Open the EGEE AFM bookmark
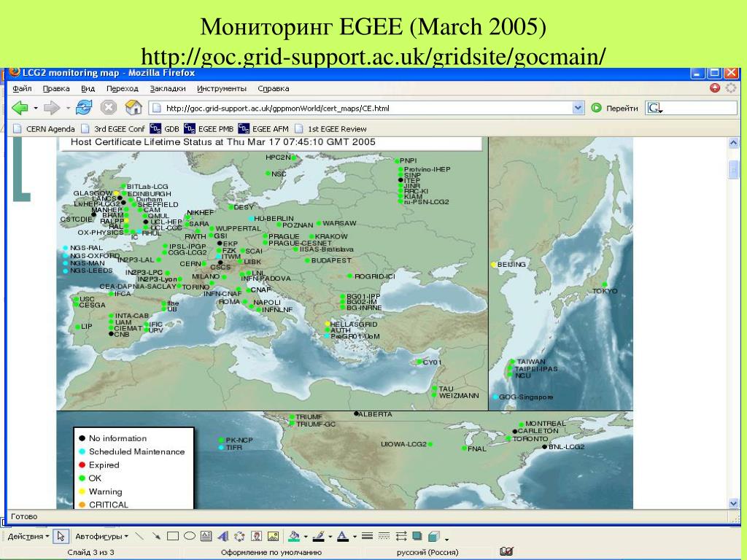 coord(263,128)
